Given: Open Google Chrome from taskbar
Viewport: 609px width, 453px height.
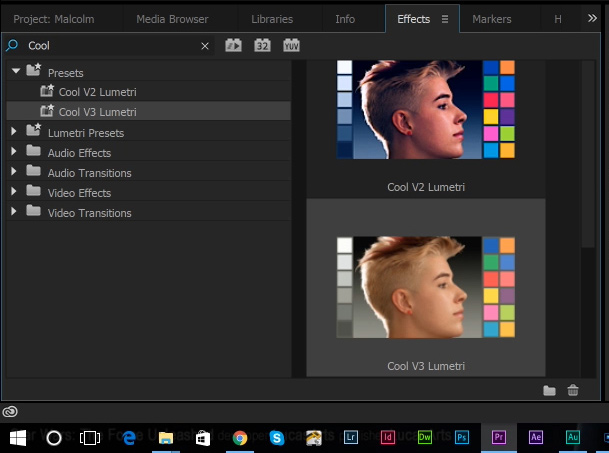Looking at the screenshot, I should click(240, 438).
